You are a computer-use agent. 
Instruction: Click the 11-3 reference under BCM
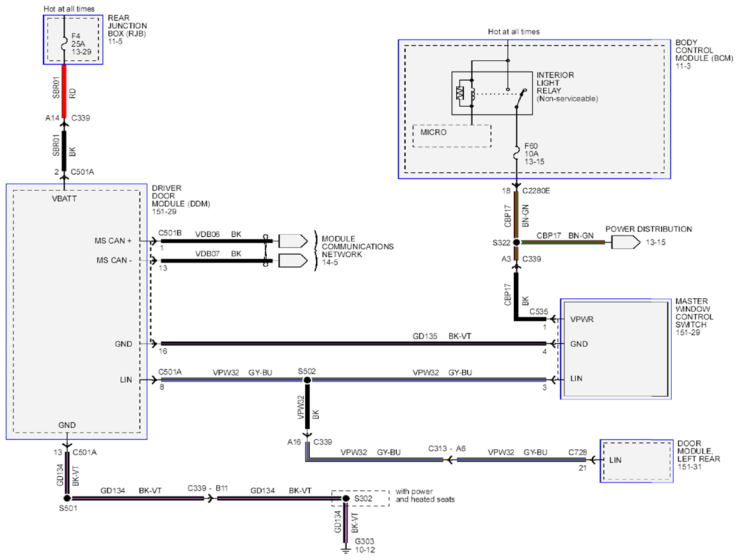click(x=683, y=66)
